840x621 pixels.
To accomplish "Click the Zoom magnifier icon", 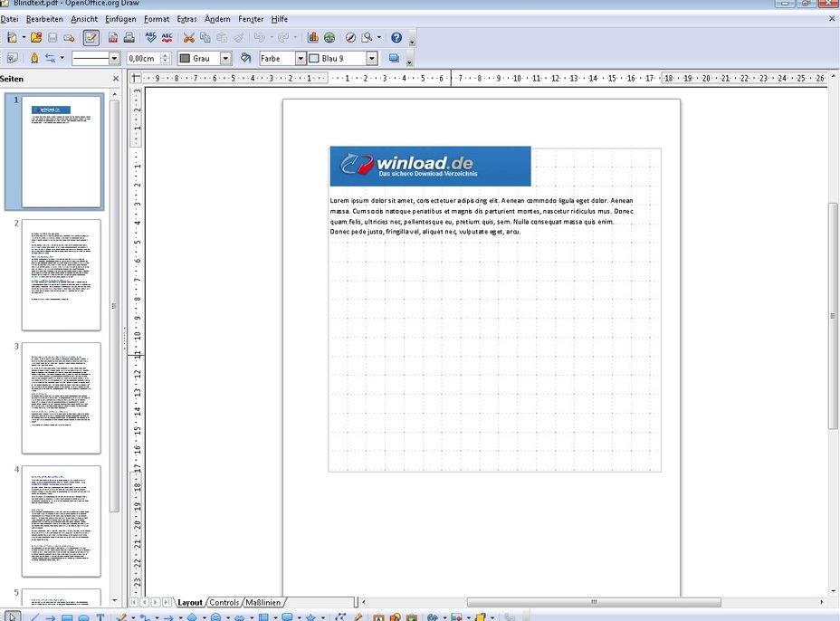I will coord(367,37).
